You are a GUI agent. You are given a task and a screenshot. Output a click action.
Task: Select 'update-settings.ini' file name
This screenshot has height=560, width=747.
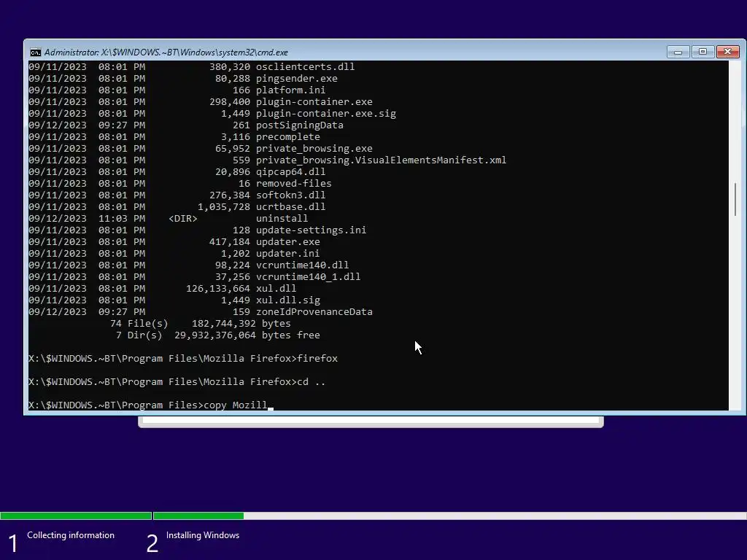(311, 230)
